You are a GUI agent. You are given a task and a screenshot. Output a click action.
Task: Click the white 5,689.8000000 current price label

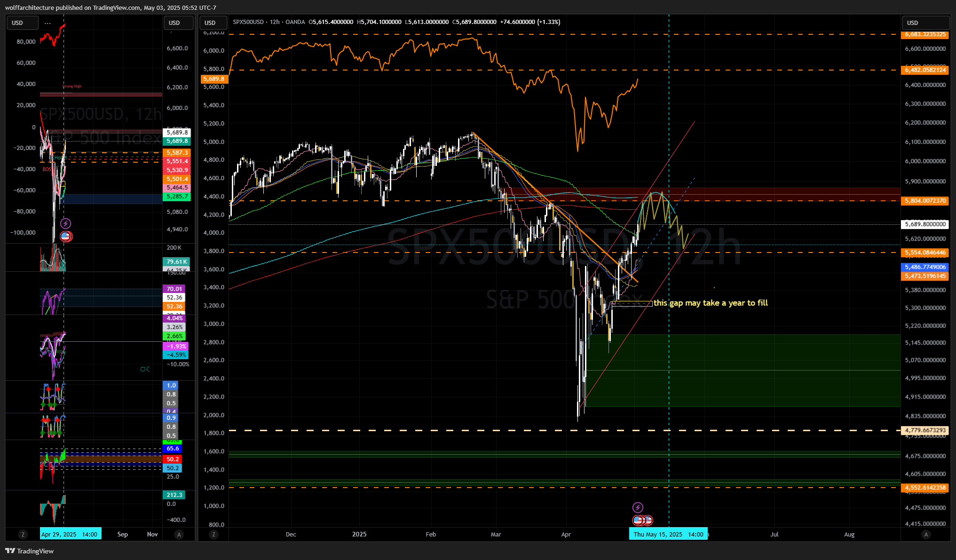925,224
